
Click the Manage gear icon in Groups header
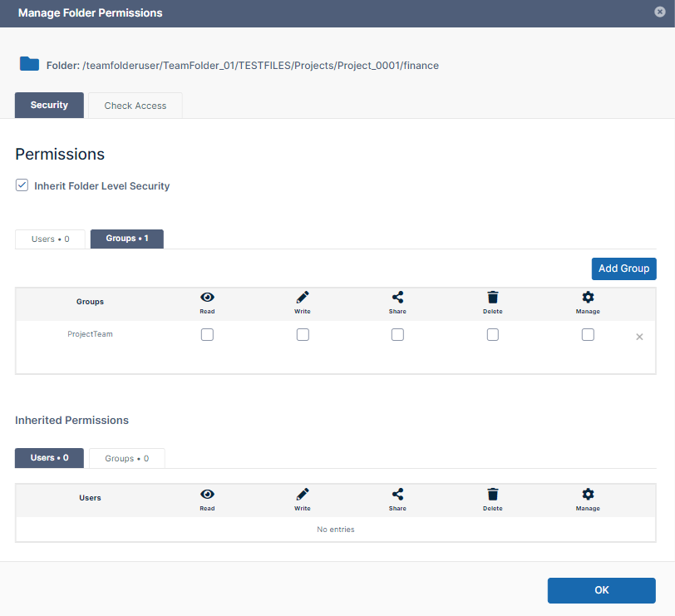point(588,298)
